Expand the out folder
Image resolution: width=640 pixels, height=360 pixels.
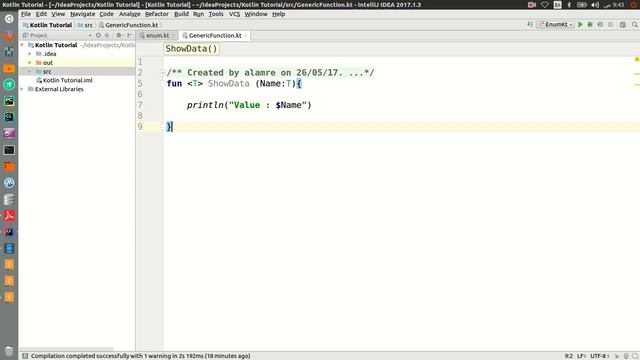coord(30,63)
